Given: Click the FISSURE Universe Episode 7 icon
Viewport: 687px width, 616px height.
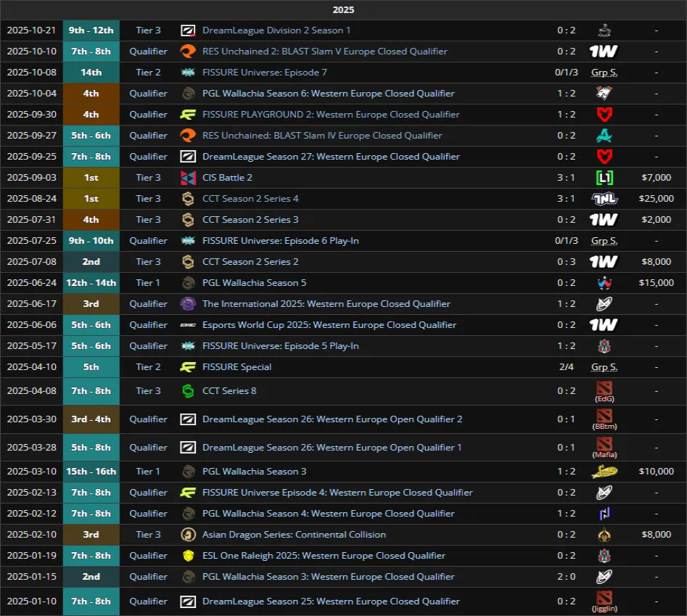Looking at the screenshot, I should [188, 73].
